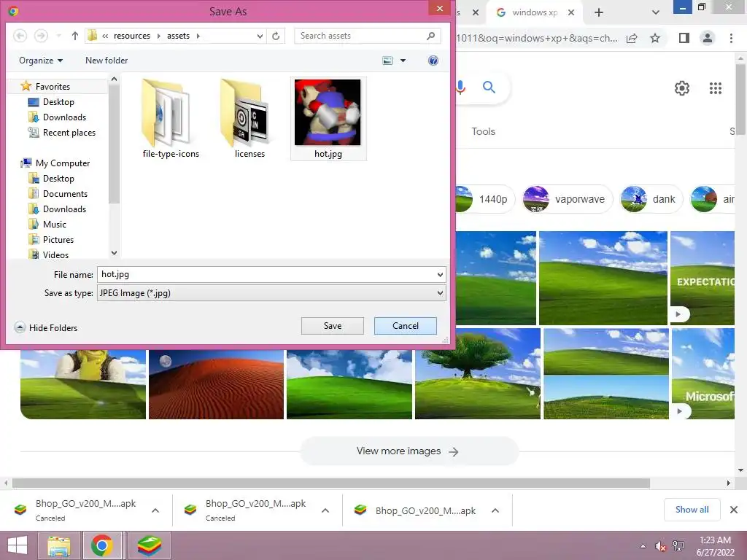This screenshot has height=560, width=747.
Task: Open the Chrome tab search chevron
Action: click(x=656, y=13)
